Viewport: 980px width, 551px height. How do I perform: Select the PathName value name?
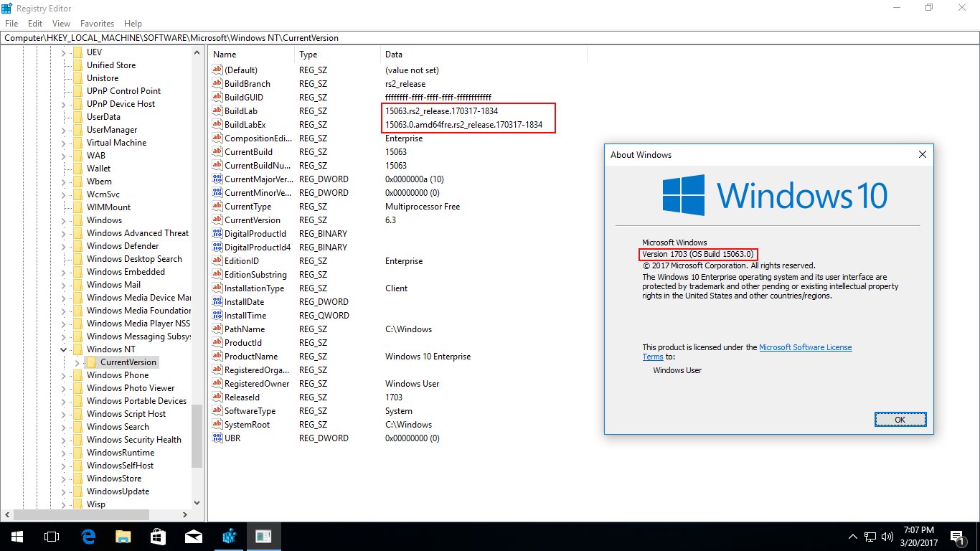245,329
